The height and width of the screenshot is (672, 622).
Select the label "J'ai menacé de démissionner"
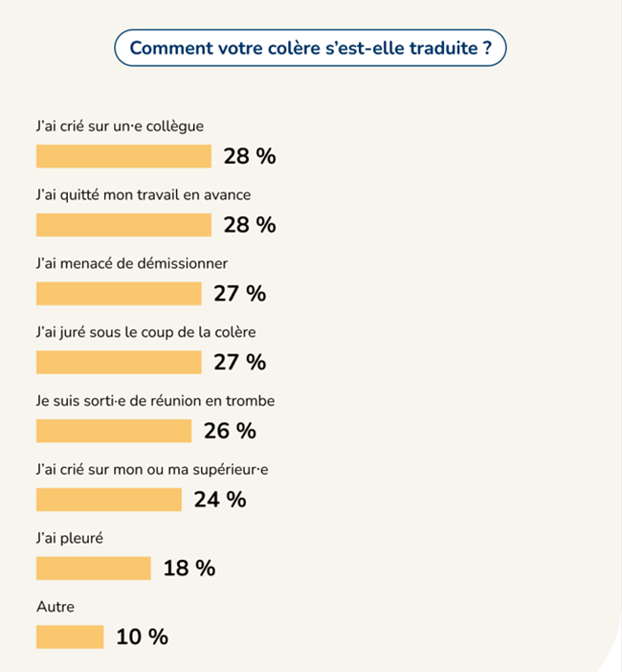pos(130,262)
